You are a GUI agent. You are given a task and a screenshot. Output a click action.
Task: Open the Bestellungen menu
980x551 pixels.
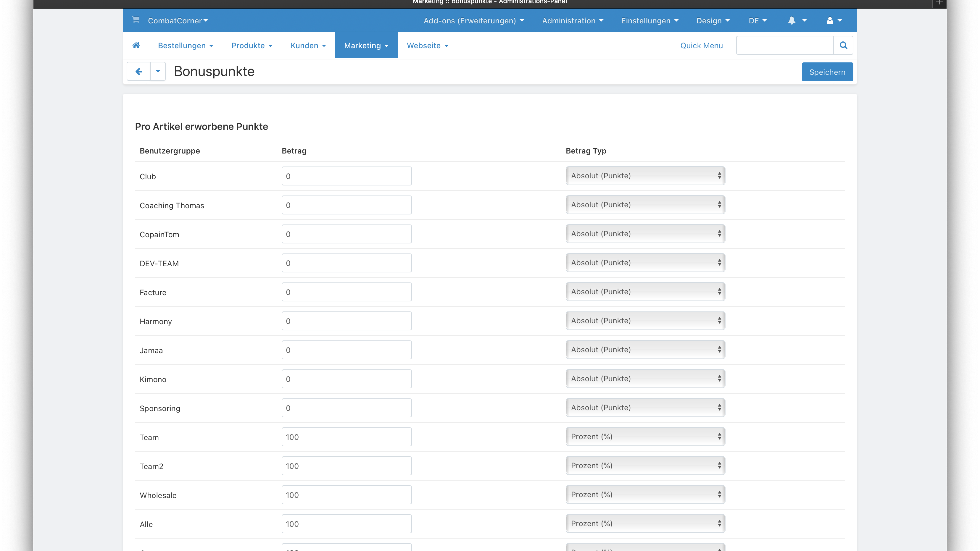(x=186, y=45)
